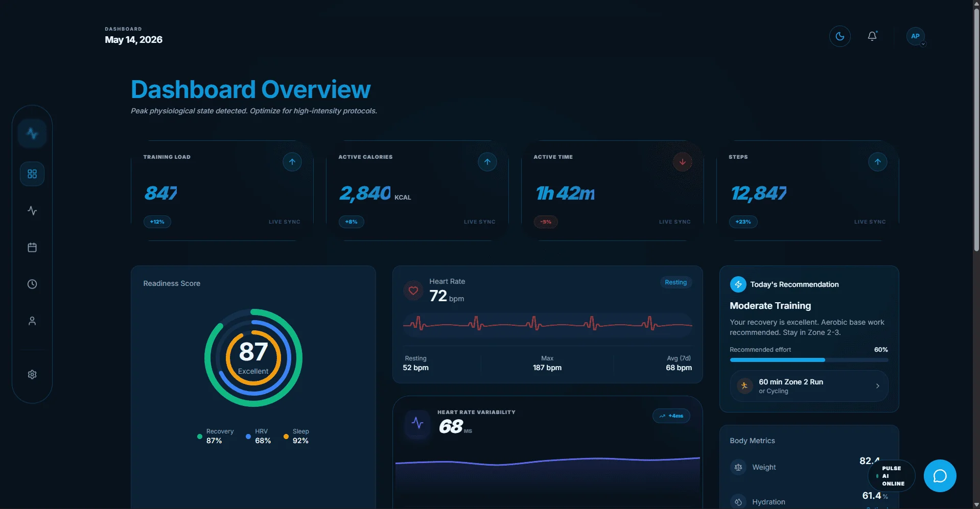Image resolution: width=980 pixels, height=509 pixels.
Task: Click the 2,840 KCAL value
Action: click(376, 193)
